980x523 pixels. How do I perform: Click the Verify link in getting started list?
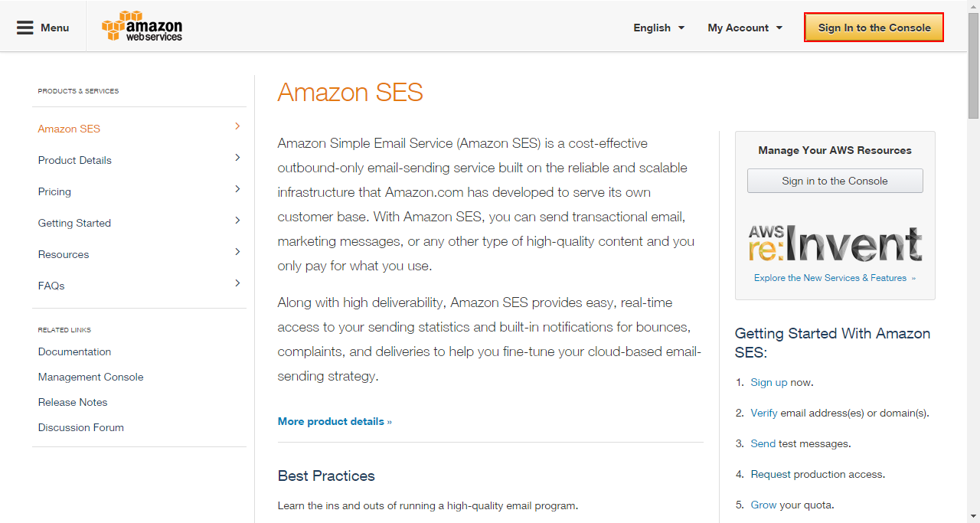(764, 413)
